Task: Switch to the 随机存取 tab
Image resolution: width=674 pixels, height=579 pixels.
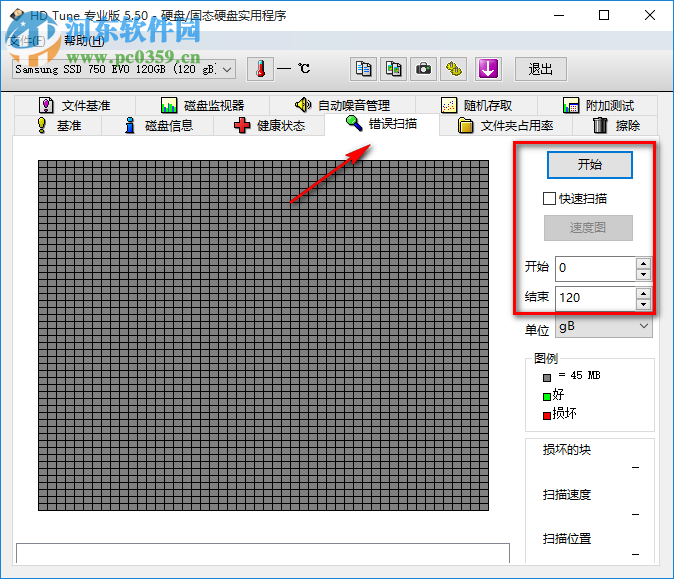Action: [x=477, y=105]
